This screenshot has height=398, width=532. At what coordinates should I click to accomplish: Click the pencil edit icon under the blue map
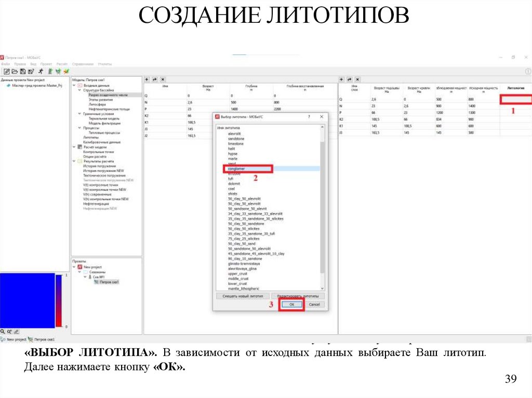(16, 332)
